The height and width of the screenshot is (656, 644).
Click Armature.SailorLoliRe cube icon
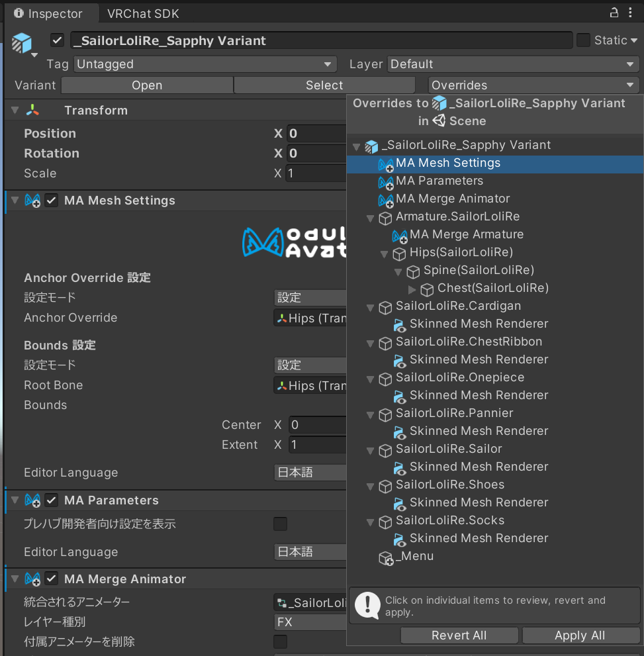click(385, 218)
